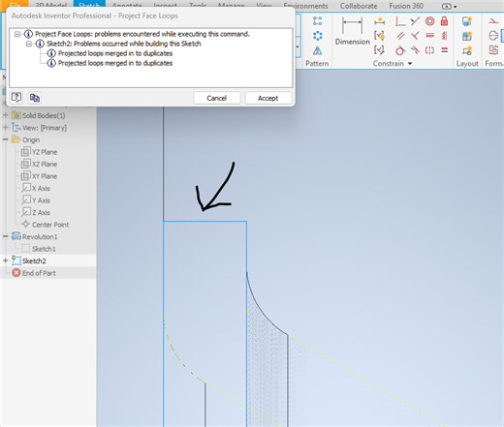
Task: Select the Circular Pattern tool
Action: tap(317, 36)
